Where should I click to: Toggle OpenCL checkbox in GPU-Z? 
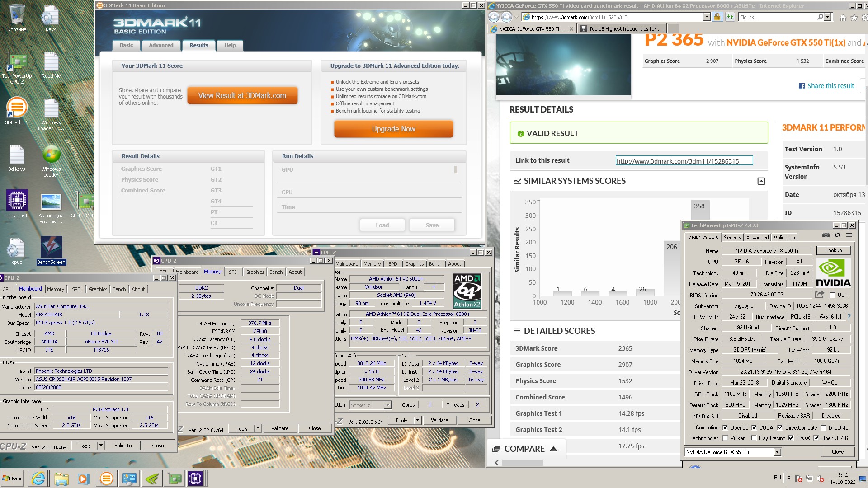tap(725, 427)
